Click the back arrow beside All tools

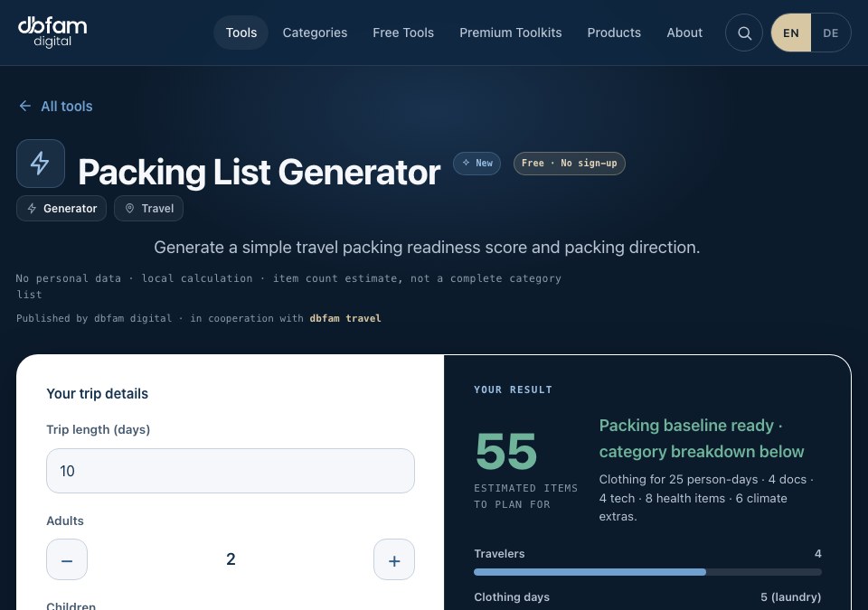point(25,106)
